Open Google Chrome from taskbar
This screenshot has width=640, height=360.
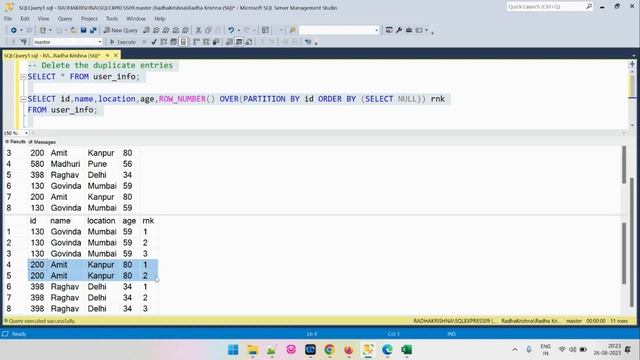(329, 350)
